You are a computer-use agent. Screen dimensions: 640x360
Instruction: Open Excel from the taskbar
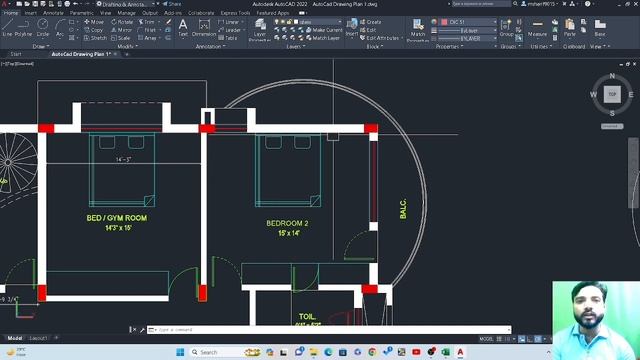click(x=446, y=352)
